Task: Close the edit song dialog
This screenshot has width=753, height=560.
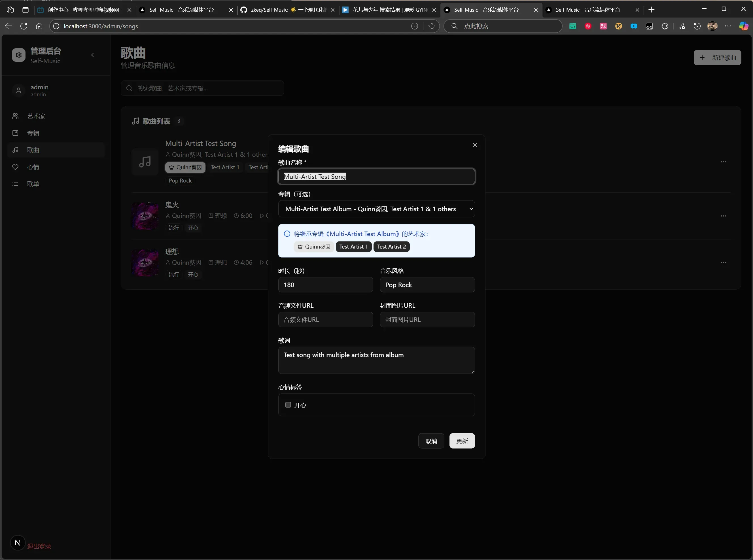Action: coord(475,145)
